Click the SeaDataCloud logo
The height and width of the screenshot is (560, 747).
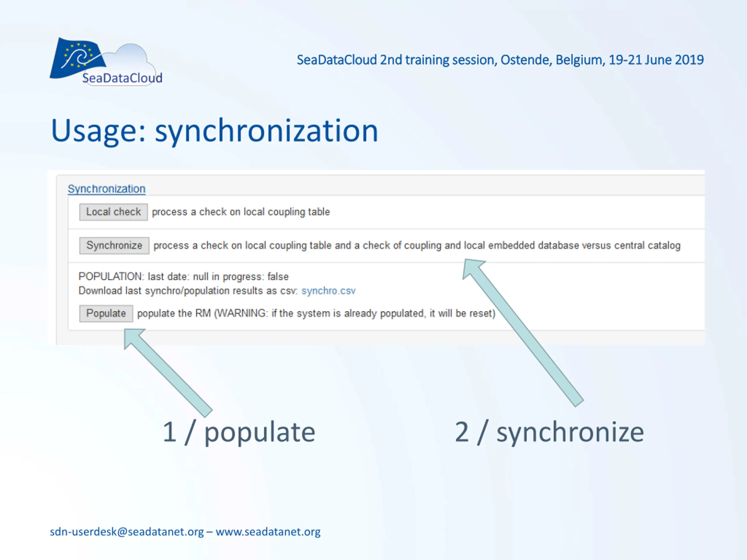click(x=106, y=62)
